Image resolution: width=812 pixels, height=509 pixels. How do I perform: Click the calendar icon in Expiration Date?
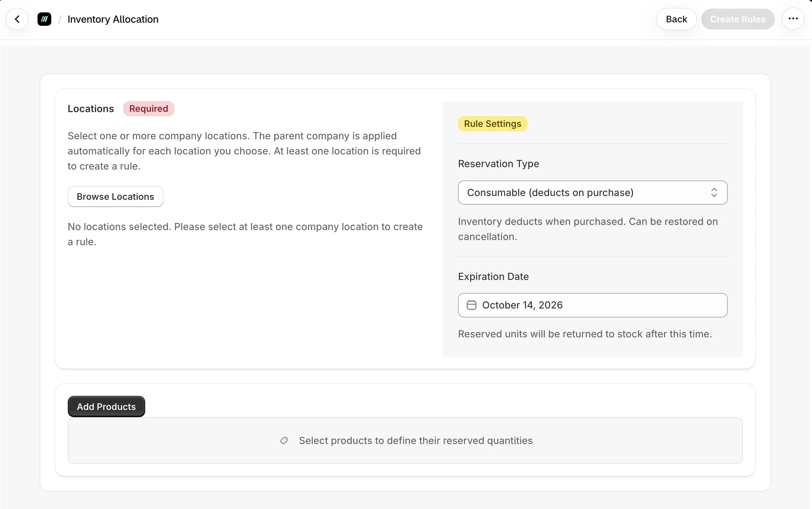point(471,305)
